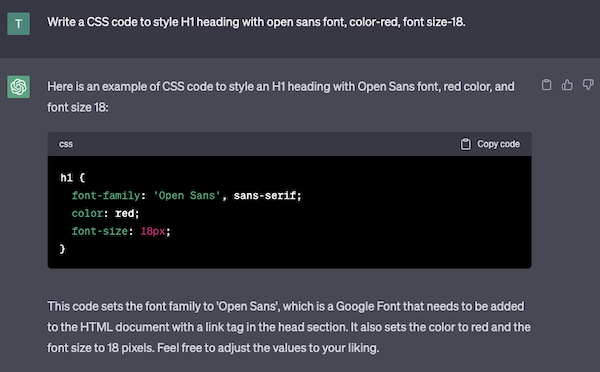Copy the response using top-right clipboard icon
600x372 pixels.
546,85
